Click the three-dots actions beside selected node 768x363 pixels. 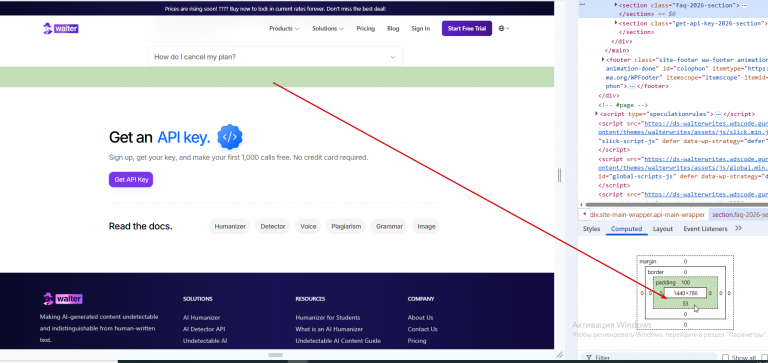click(x=582, y=3)
